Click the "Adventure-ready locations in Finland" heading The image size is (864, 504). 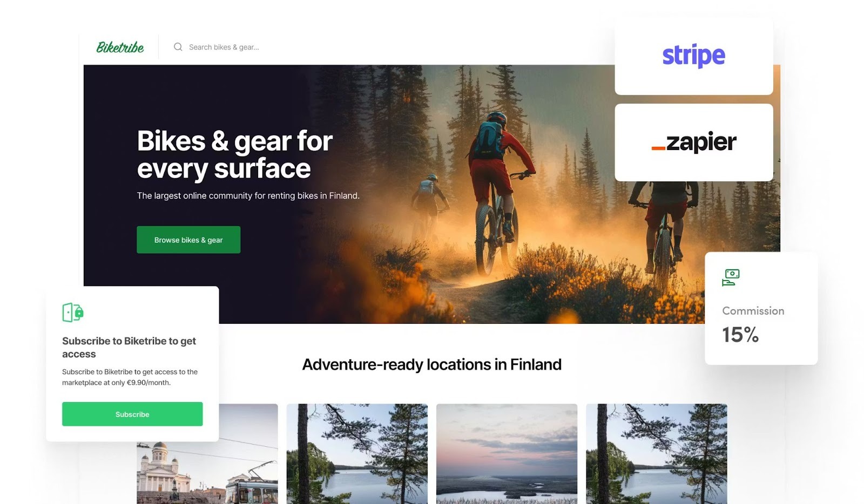click(x=432, y=365)
